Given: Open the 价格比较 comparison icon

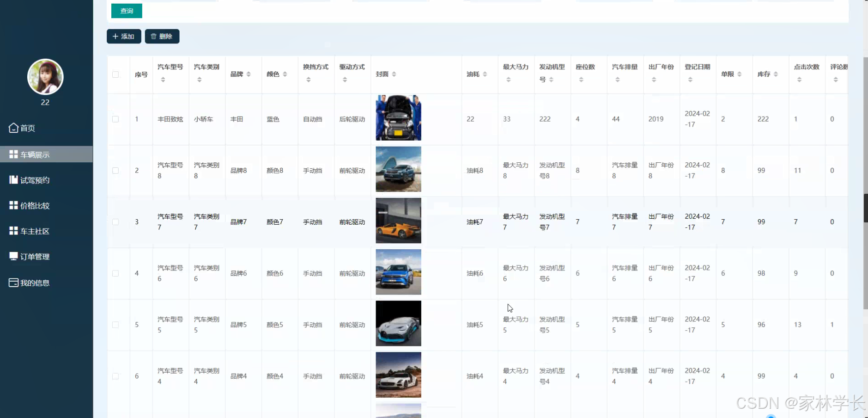Looking at the screenshot, I should [x=13, y=205].
